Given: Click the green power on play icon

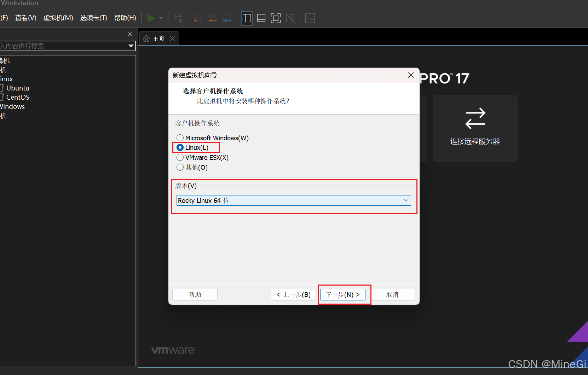Looking at the screenshot, I should pyautogui.click(x=151, y=18).
